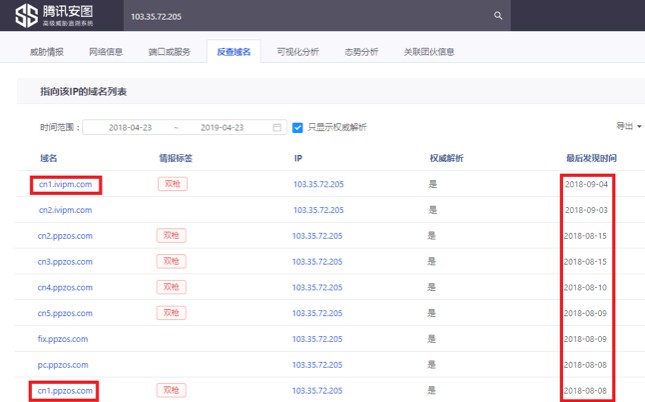
Task: Click the 双枪 tag beside cn1.ivipm.com
Action: tap(172, 184)
